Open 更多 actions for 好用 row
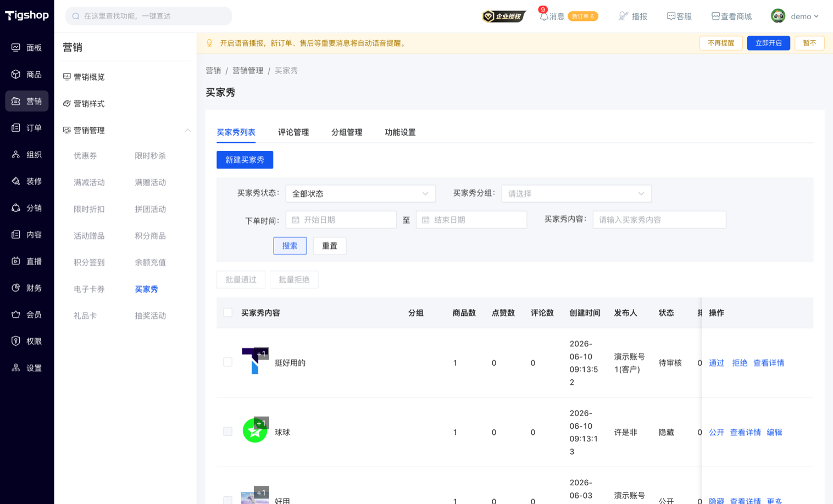Image resolution: width=833 pixels, height=504 pixels. [x=774, y=500]
